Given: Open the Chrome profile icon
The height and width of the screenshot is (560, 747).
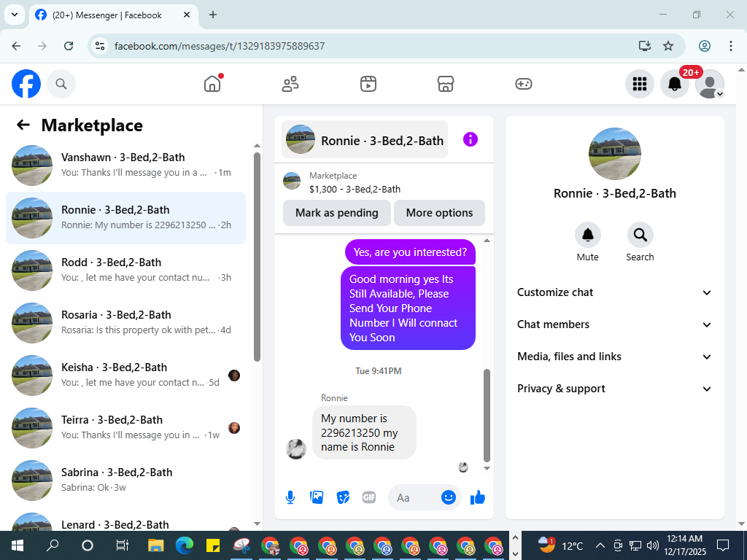Looking at the screenshot, I should pos(705,46).
